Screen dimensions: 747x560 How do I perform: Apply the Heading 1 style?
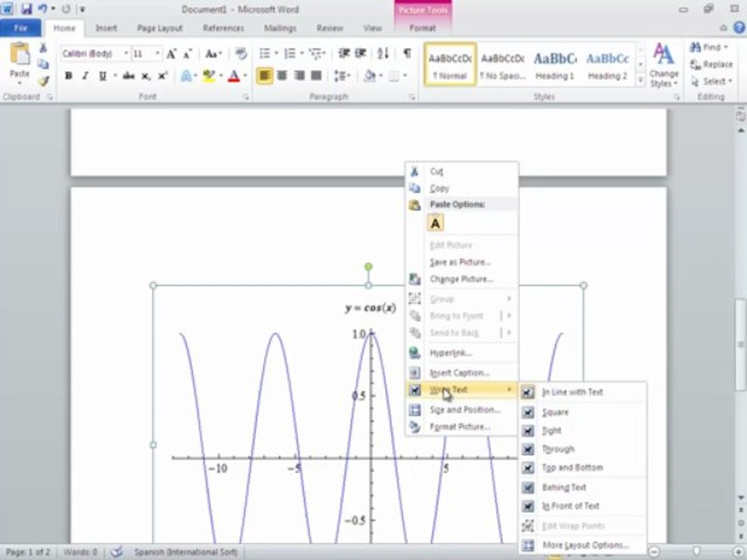click(555, 65)
